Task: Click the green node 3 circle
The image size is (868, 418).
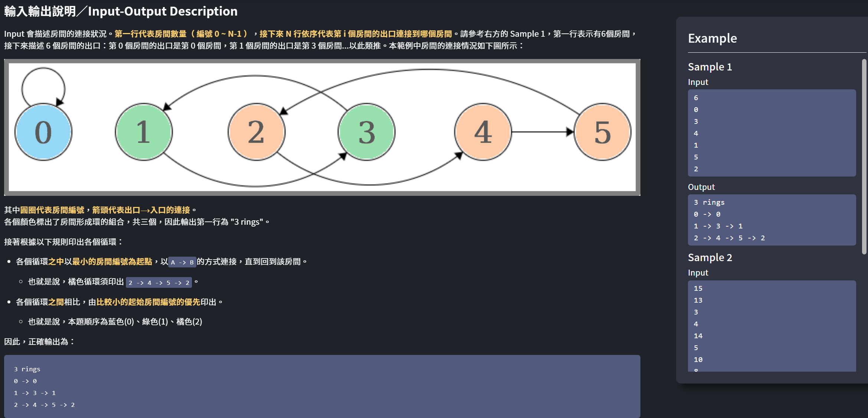Action: 366,132
